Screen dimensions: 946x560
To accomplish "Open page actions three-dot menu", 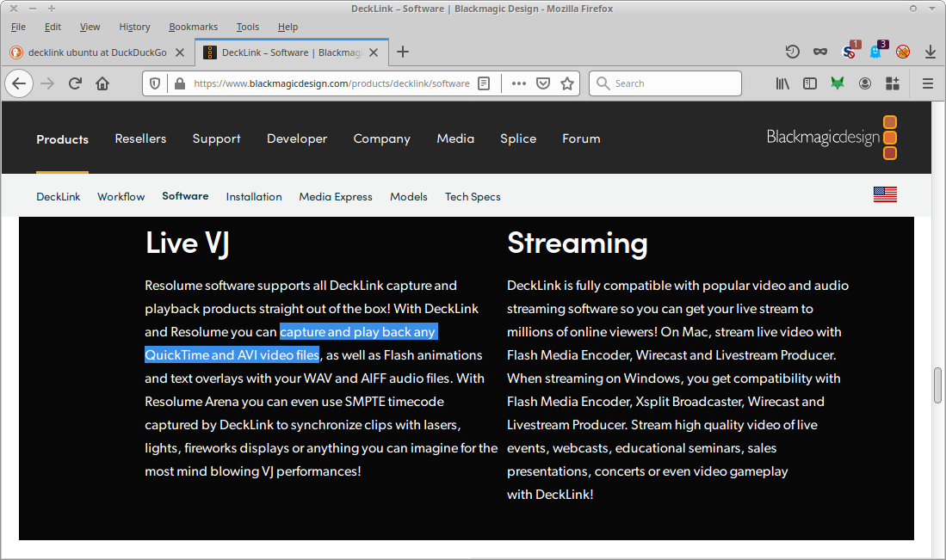I will pos(519,83).
